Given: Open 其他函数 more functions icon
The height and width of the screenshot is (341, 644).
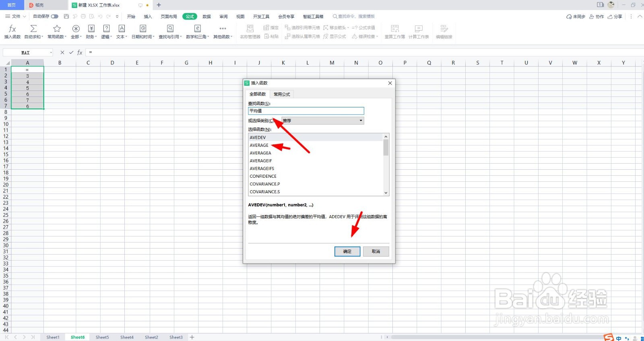Looking at the screenshot, I should pyautogui.click(x=223, y=29).
